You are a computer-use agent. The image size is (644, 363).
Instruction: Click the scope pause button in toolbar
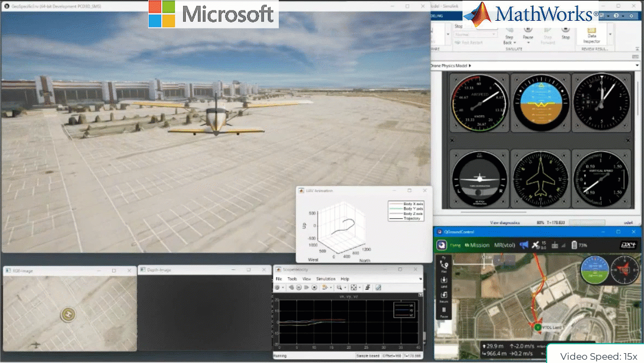[299, 288]
